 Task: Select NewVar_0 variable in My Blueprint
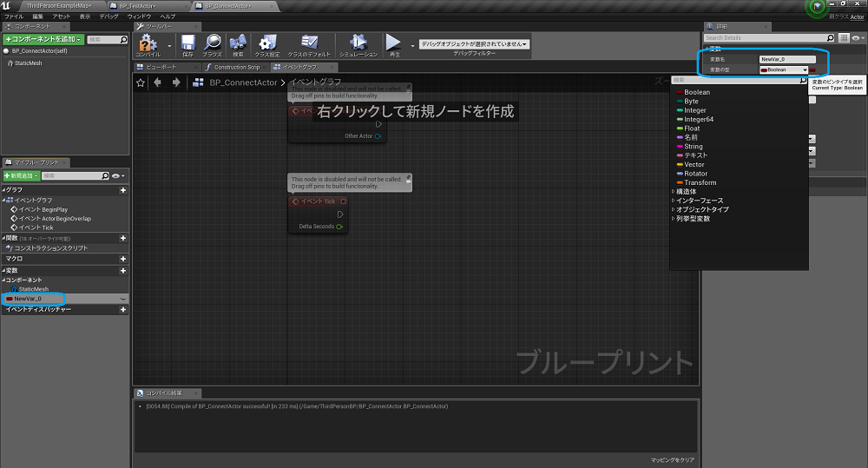point(28,299)
